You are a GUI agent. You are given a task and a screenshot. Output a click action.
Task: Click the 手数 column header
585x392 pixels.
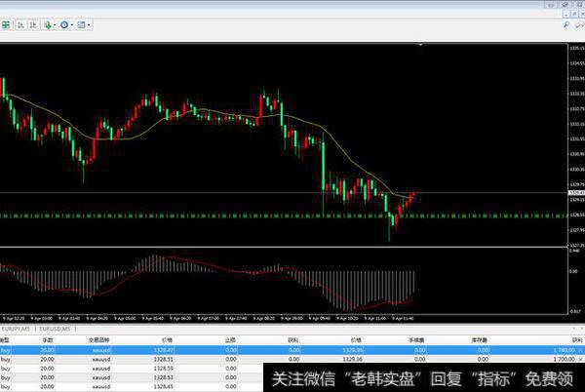(x=45, y=340)
